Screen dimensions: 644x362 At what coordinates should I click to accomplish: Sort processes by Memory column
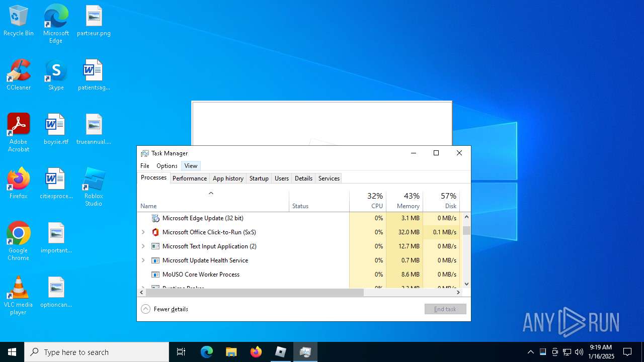[x=405, y=201]
